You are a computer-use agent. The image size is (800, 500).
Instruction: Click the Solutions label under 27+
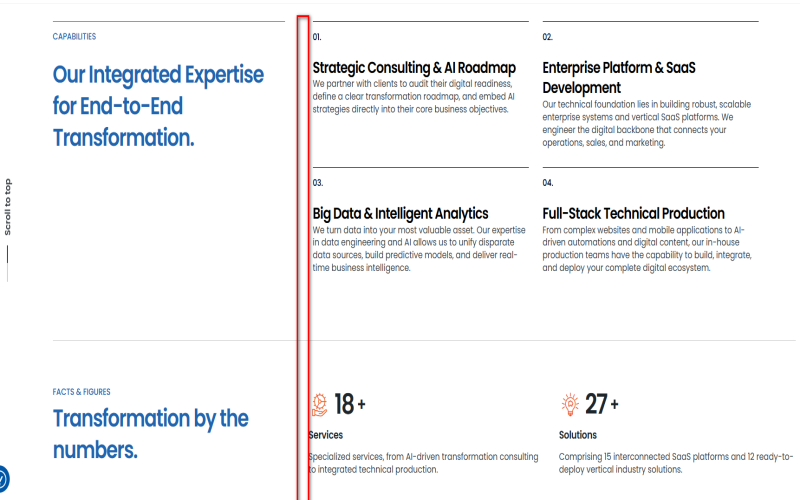point(578,435)
